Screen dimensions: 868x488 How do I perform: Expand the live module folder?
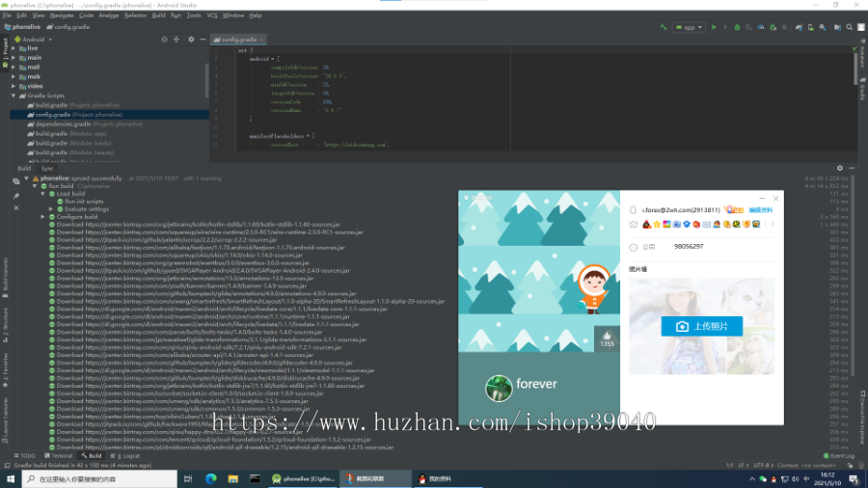click(14, 48)
